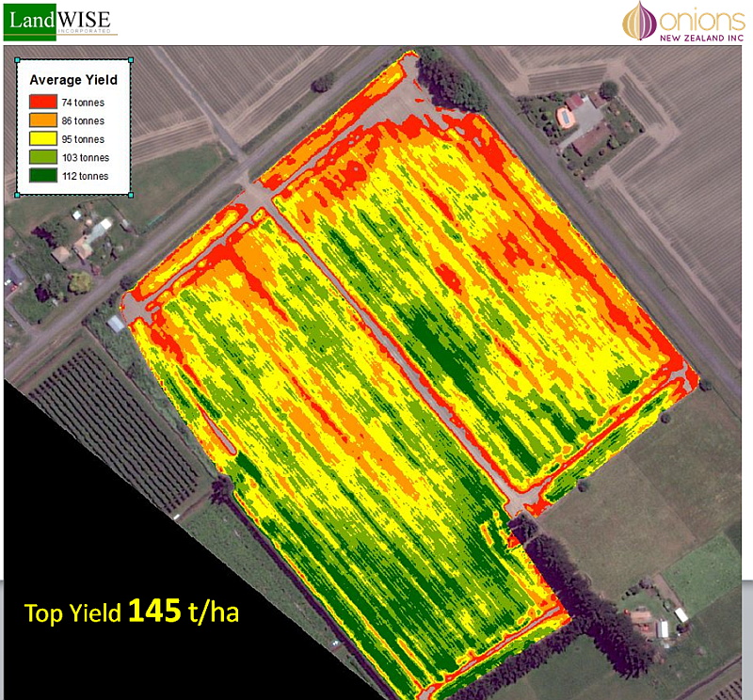753x700 pixels.
Task: Select the light green 103 tonnes swatch
Action: [43, 157]
